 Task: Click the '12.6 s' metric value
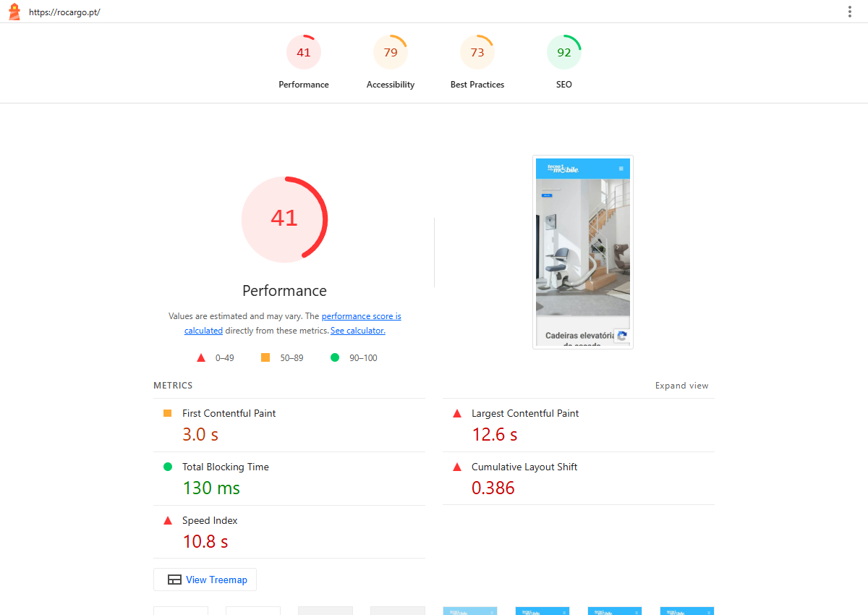click(495, 434)
